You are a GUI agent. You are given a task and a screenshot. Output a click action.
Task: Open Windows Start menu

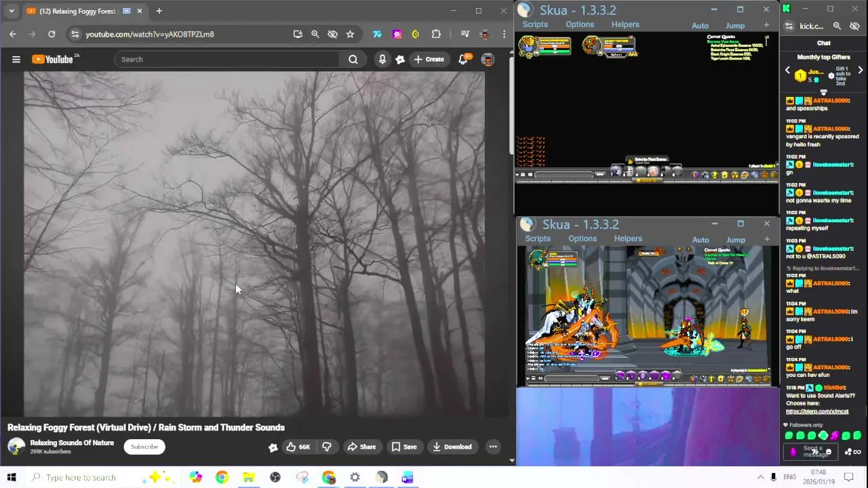[12, 477]
